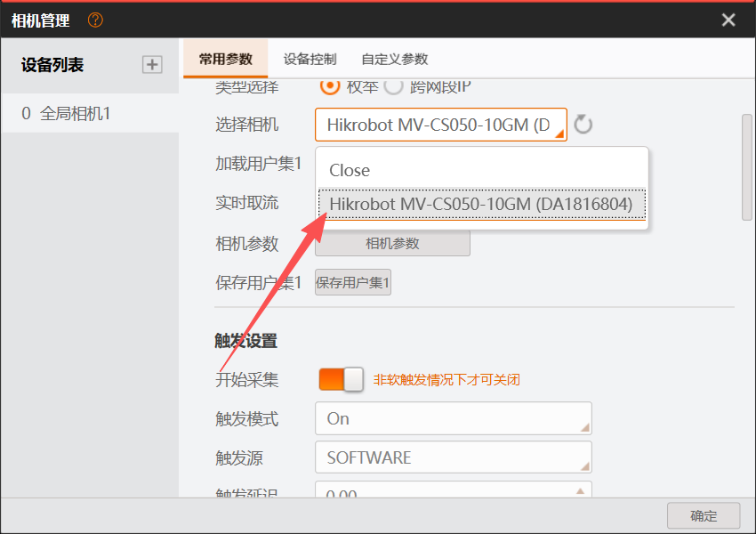Confirm with the 确定 button
Image resolution: width=756 pixels, height=534 pixels.
point(704,515)
